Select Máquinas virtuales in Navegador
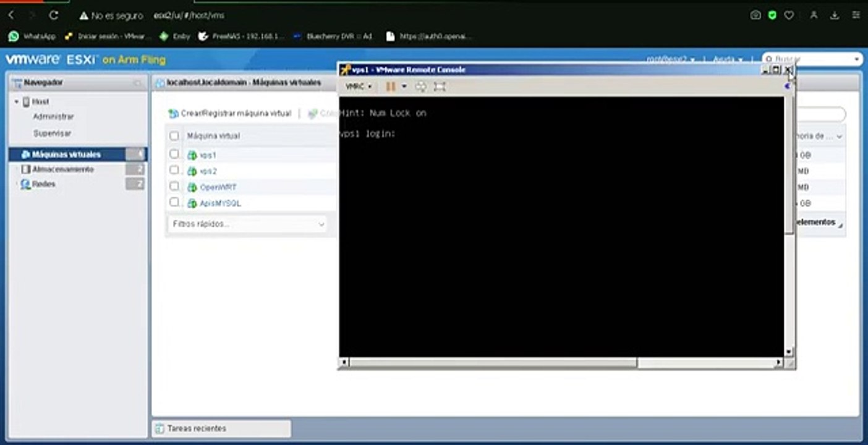 click(77, 155)
